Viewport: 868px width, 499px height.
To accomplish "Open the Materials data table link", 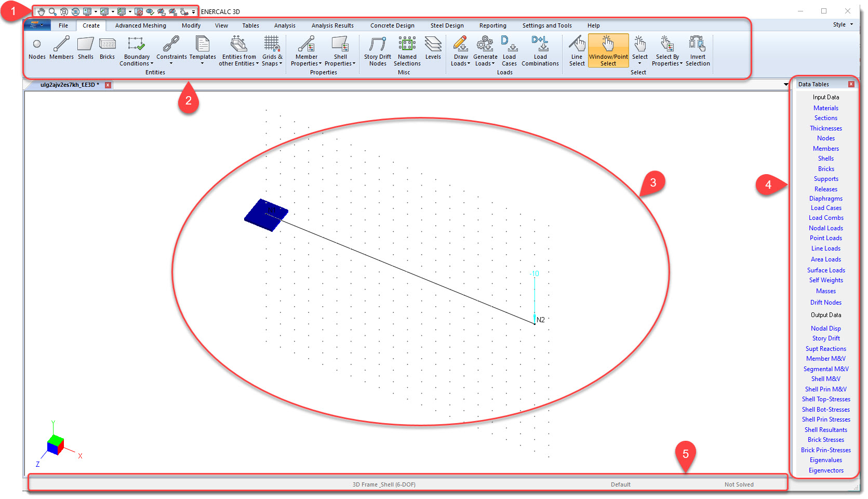I will [x=825, y=108].
